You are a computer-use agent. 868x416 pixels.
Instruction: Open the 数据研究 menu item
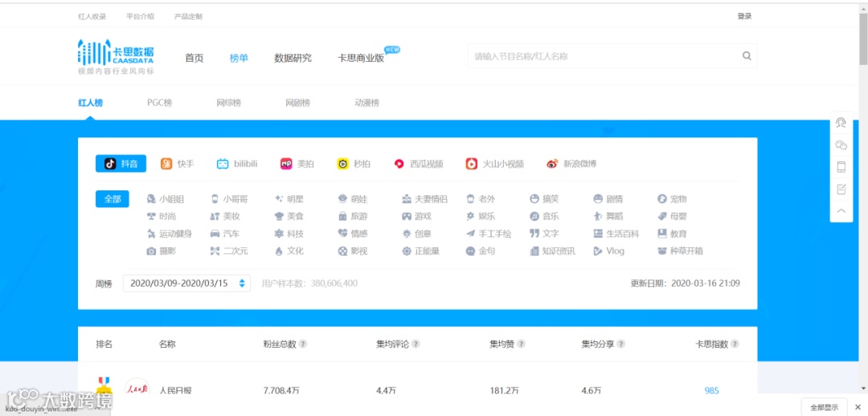pyautogui.click(x=293, y=58)
